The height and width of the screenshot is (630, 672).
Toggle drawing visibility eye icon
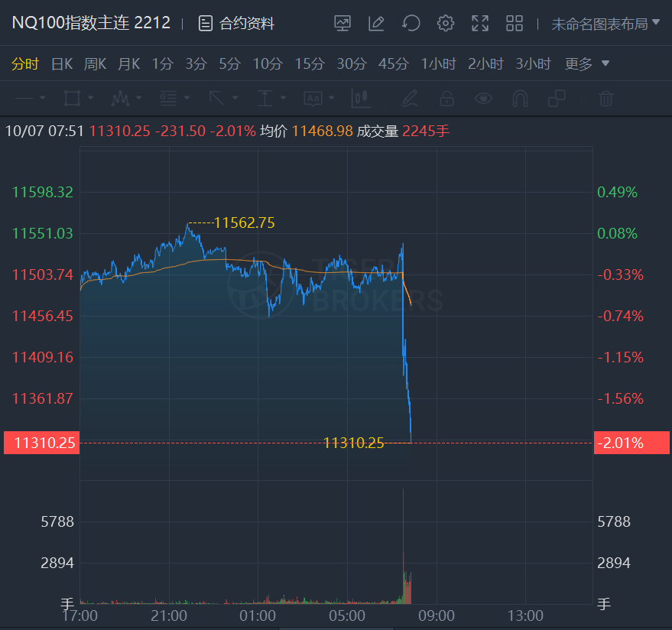tap(483, 99)
